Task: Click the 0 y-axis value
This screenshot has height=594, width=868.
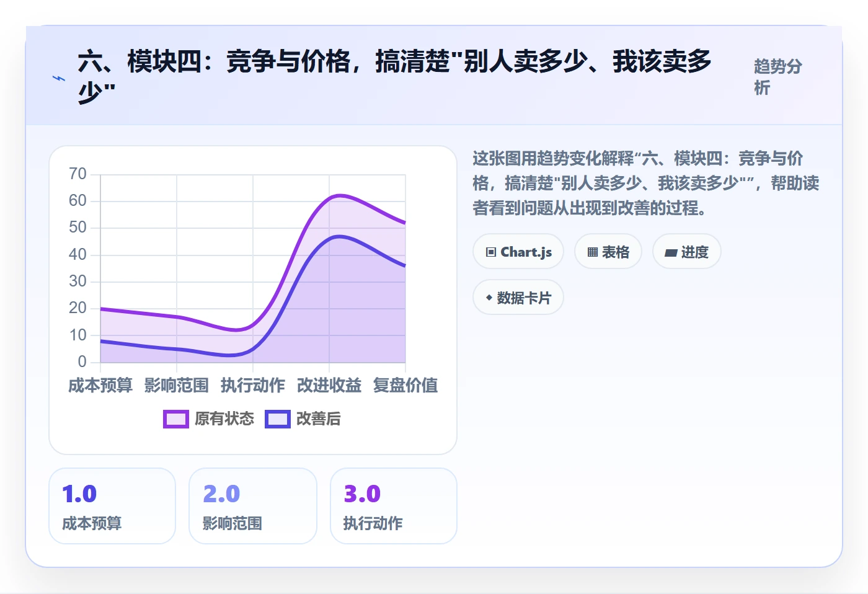Action: tap(82, 362)
